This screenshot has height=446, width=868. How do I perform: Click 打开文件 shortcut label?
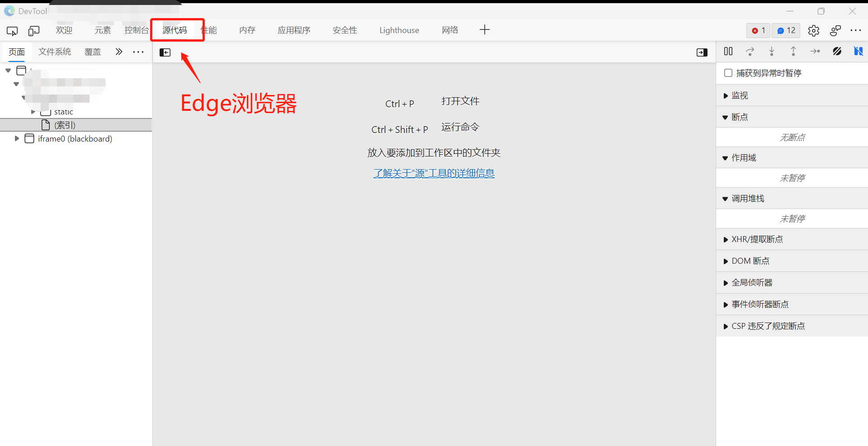(x=460, y=101)
